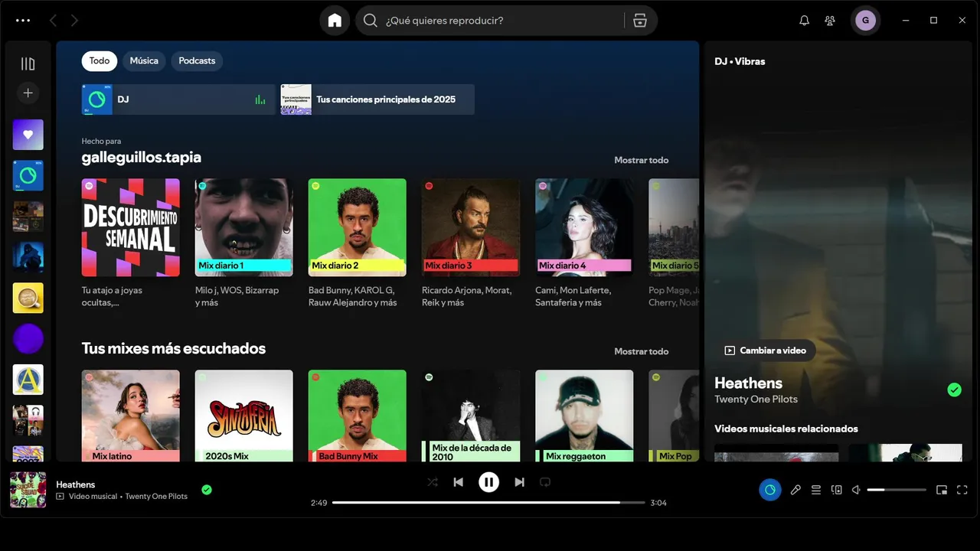This screenshot has width=980, height=551.
Task: Mute the volume speaker icon
Action: click(x=857, y=490)
